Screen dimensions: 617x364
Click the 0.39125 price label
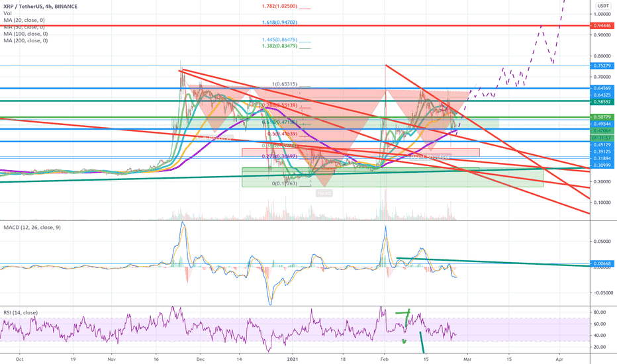[x=602, y=152]
